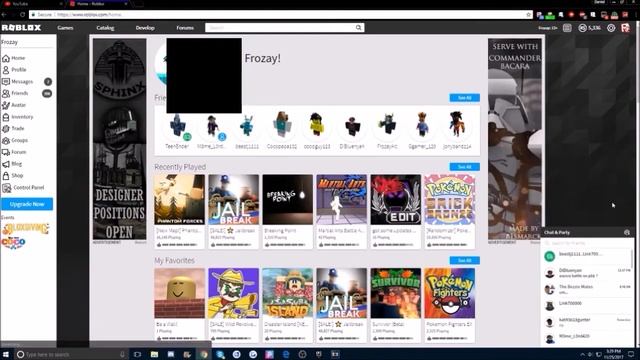Open friend DBluenyan's avatar
This screenshot has height=360, width=640.
coord(352,125)
